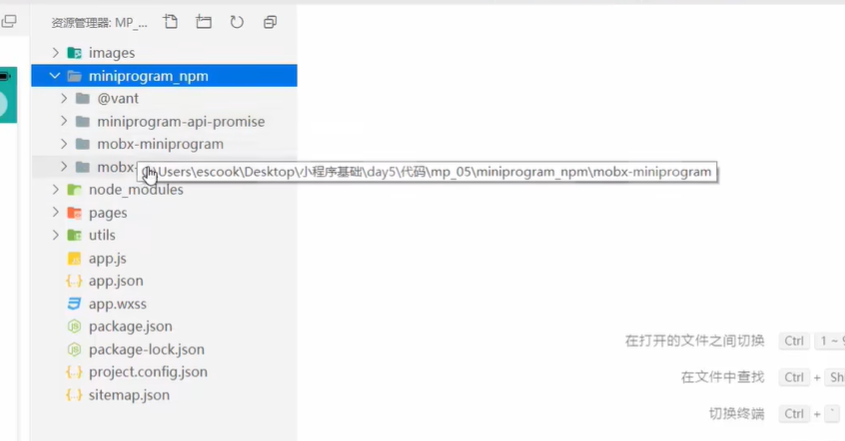Click the blue CSS icon of app.wxss
Screen dimensions: 845x441
(74, 304)
